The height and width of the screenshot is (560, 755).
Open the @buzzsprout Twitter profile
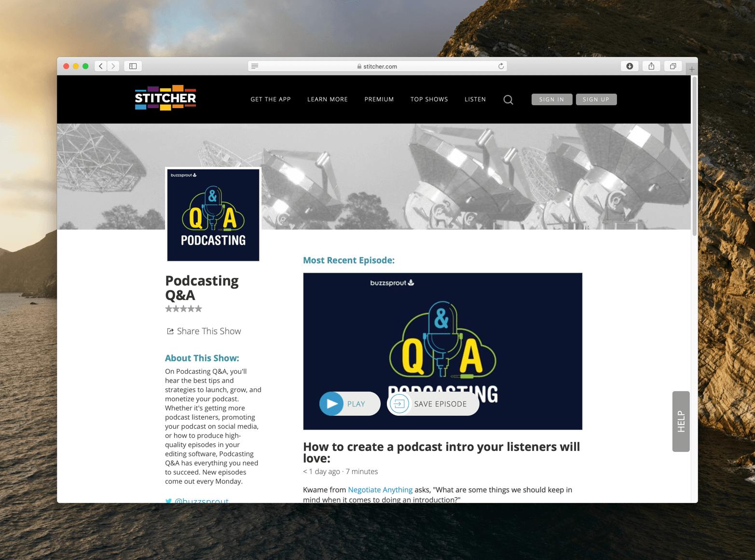pos(202,502)
